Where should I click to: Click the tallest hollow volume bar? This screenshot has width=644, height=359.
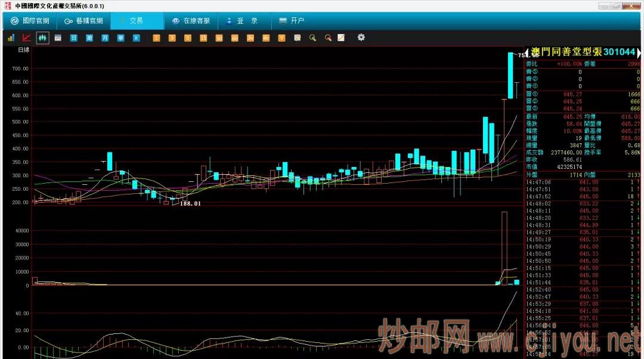(x=504, y=248)
